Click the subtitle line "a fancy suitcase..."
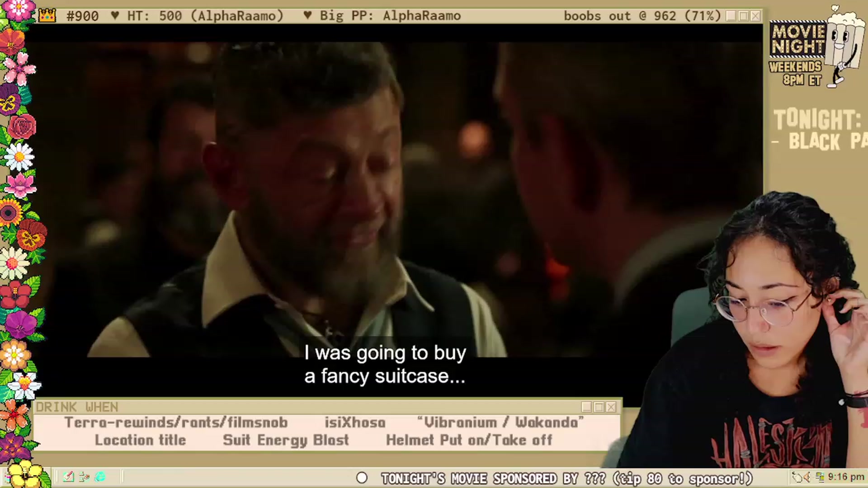The height and width of the screenshot is (488, 868). (385, 376)
